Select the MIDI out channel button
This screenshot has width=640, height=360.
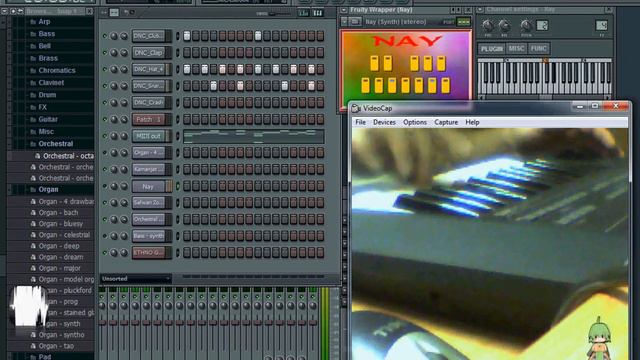click(149, 136)
